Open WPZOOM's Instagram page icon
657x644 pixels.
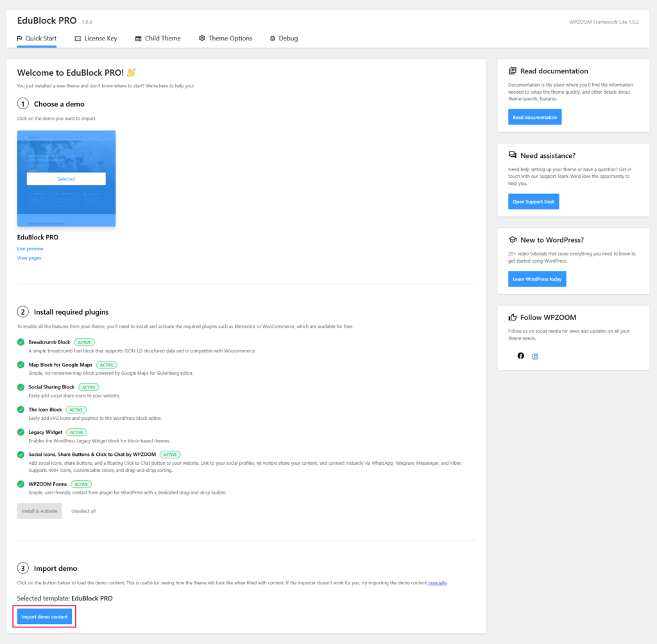(x=535, y=356)
